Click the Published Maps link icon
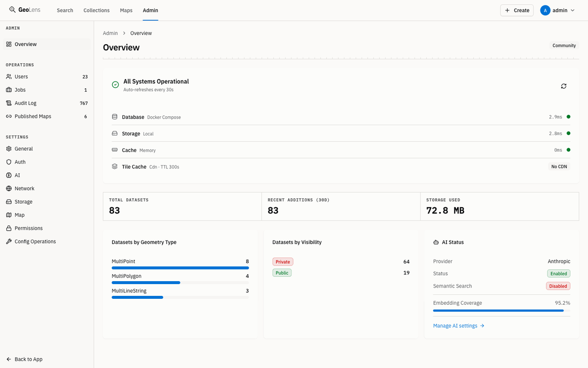 (9, 116)
